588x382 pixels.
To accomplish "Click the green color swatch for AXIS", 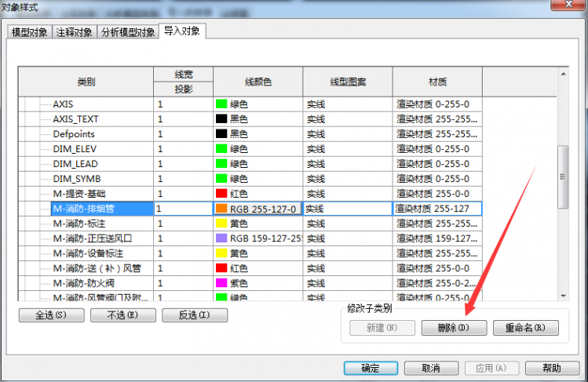I will click(221, 104).
